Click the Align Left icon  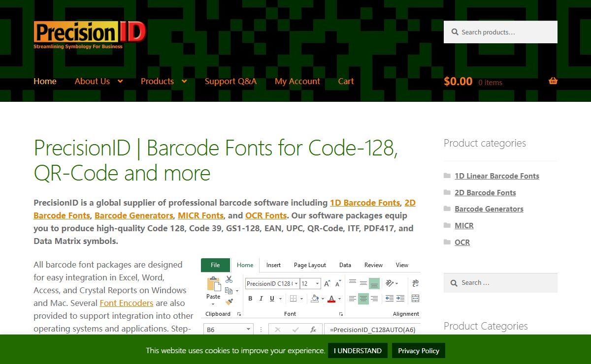click(x=353, y=299)
